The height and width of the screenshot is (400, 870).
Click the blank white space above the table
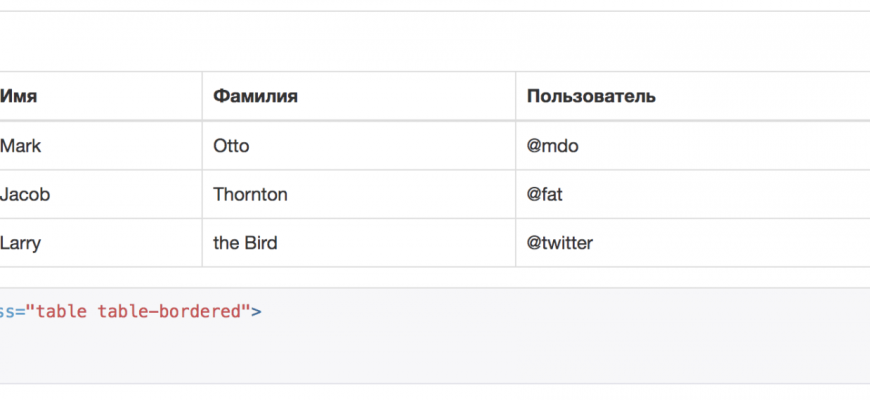point(435,42)
